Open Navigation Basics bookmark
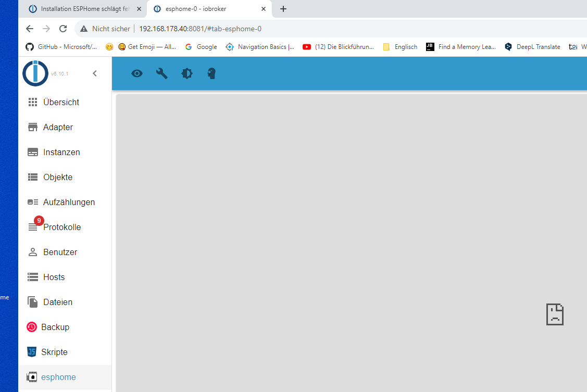Screen dimensions: 587x392 pyautogui.click(x=260, y=47)
